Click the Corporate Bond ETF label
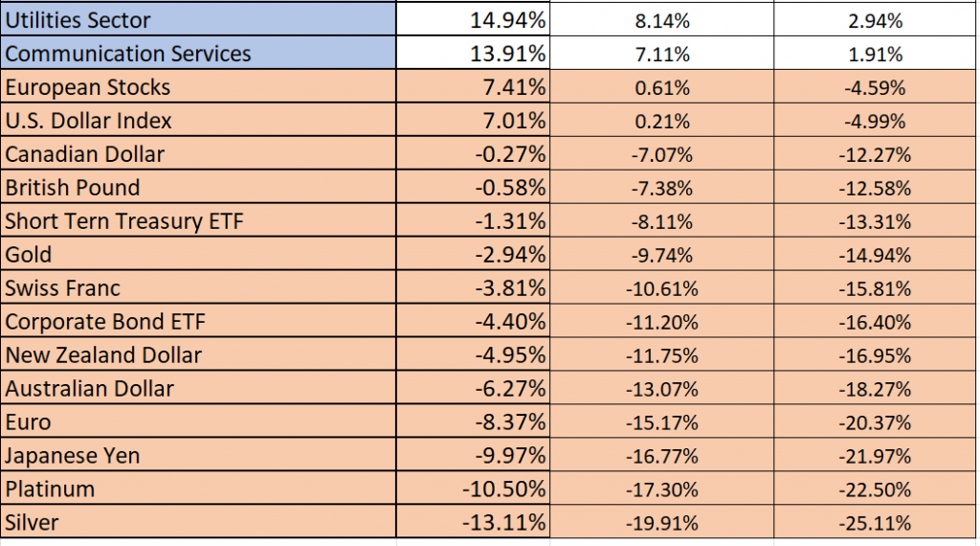This screenshot has height=546, width=980. click(197, 322)
